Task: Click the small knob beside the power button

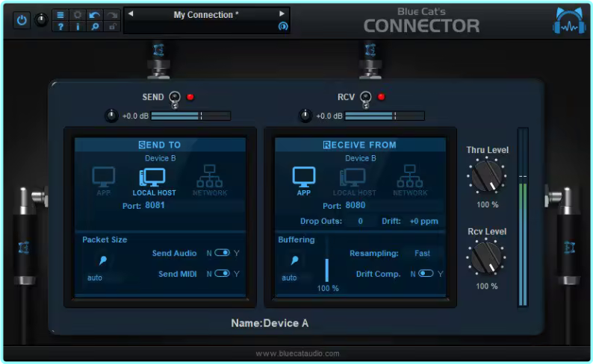Action: (x=41, y=20)
